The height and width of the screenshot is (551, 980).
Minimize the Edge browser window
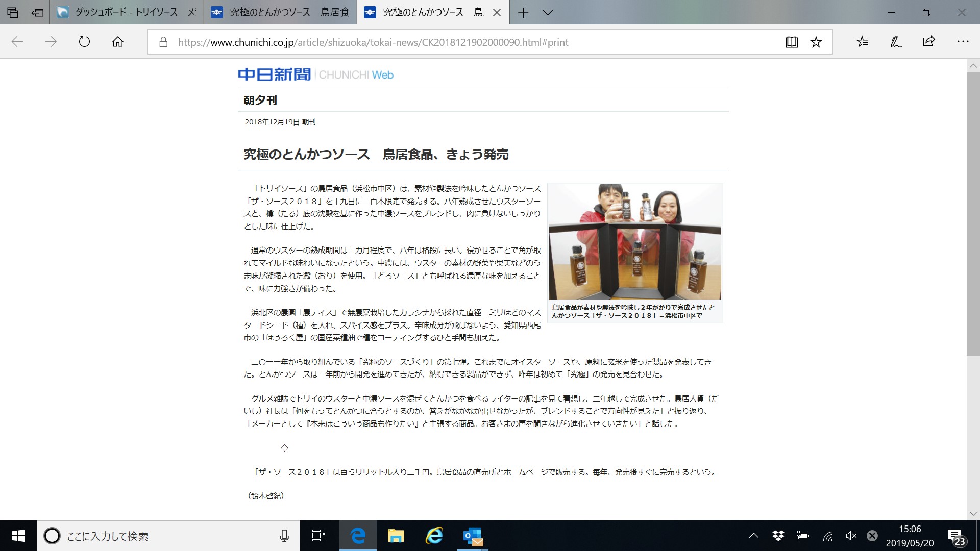coord(891,12)
